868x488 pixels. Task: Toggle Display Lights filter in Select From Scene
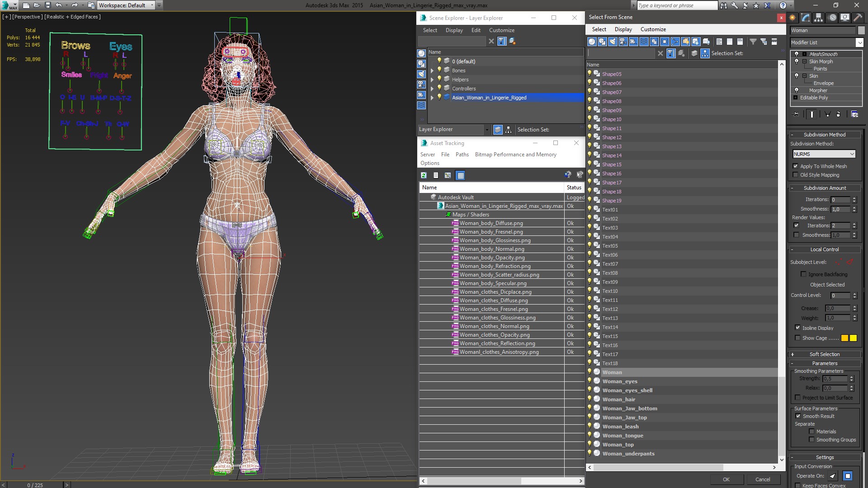pos(613,42)
